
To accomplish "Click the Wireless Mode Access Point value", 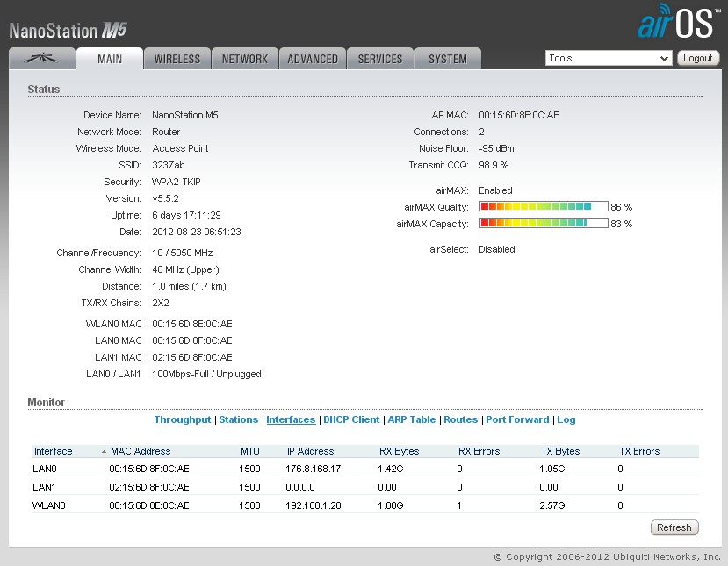I will [180, 148].
